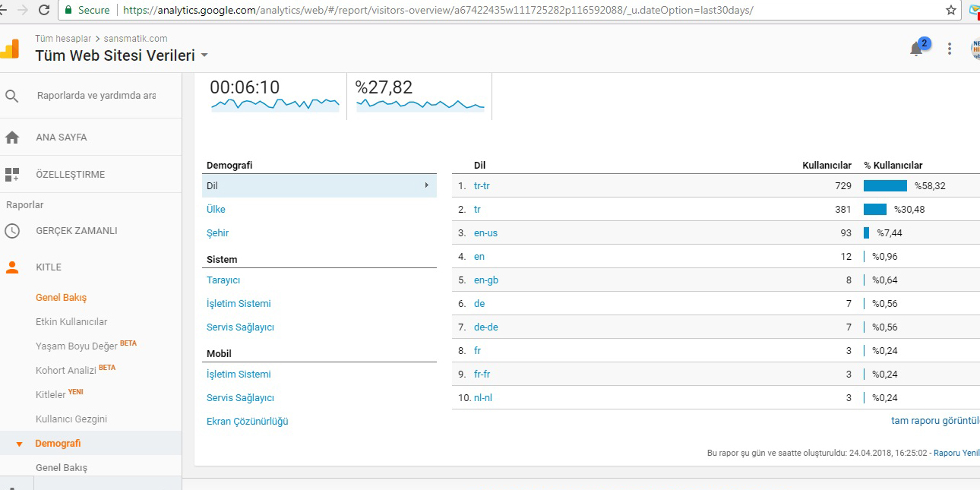Click the Özelleştirme dashboard icon

pyautogui.click(x=12, y=175)
